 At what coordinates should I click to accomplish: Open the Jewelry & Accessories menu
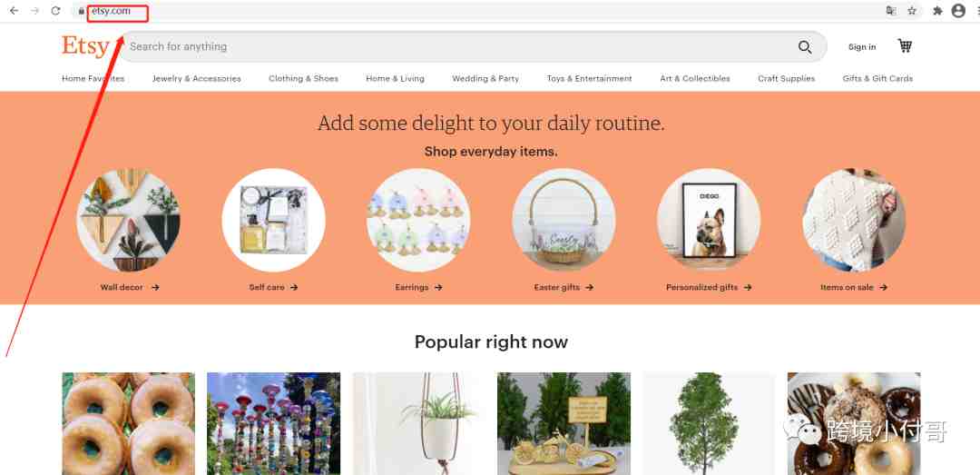point(196,79)
